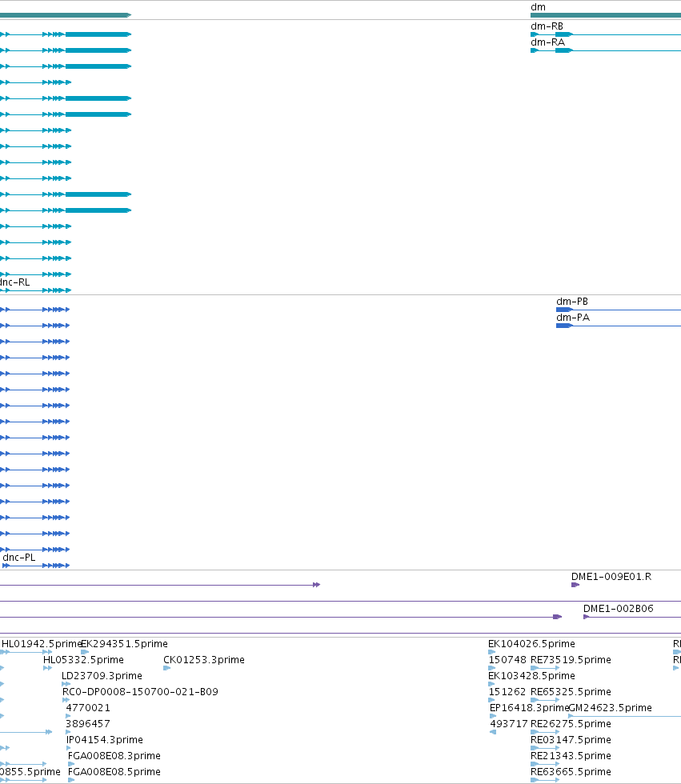Open the LD23709.3prime EST label
Viewport: 681px width, 784px height.
click(102, 675)
